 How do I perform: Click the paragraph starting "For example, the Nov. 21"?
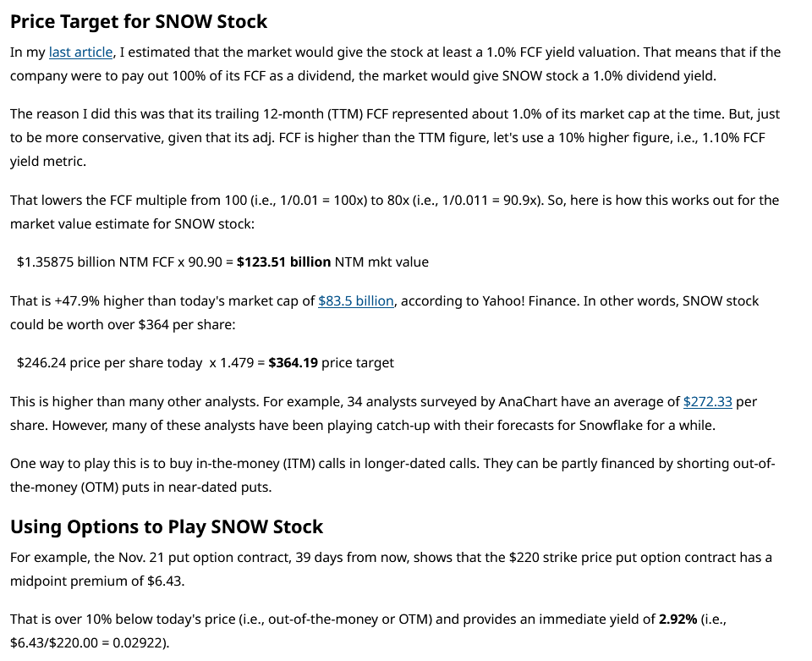point(389,569)
